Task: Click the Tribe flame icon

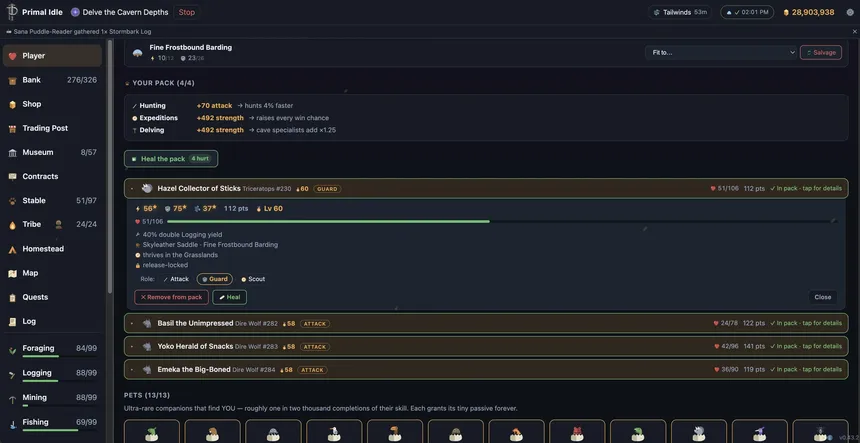Action: click(13, 225)
